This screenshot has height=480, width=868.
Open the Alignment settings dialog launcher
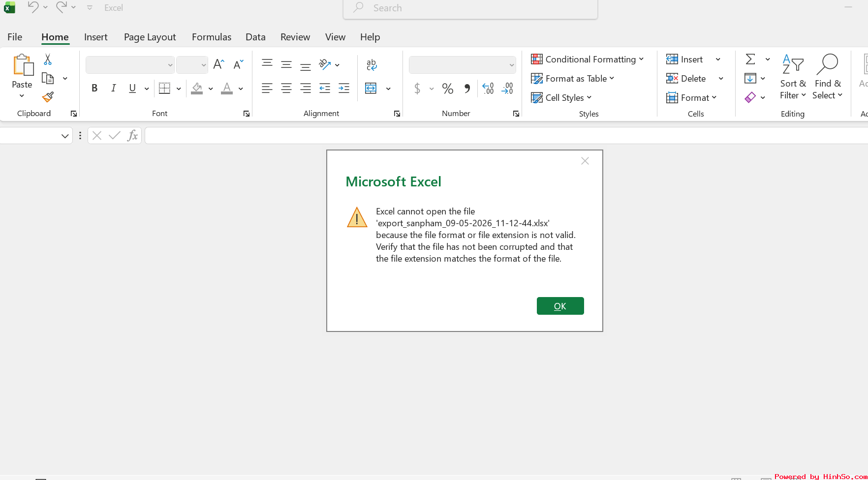coord(397,114)
